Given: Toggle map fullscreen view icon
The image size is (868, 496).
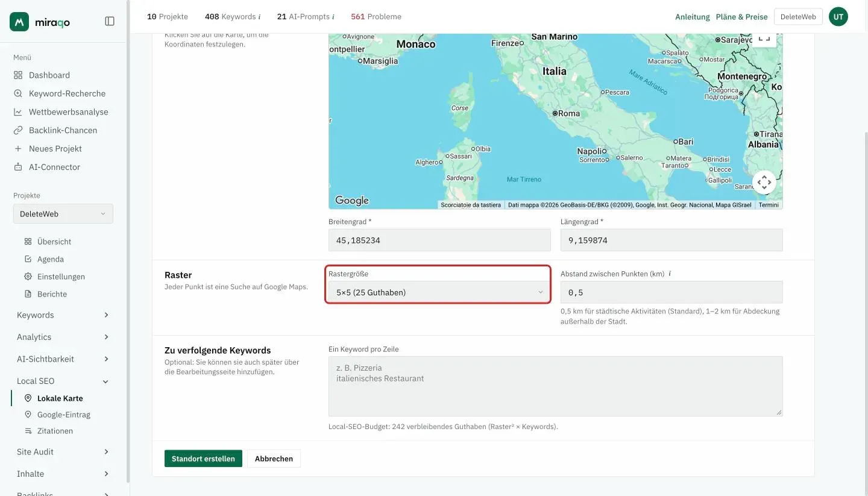Looking at the screenshot, I should [764, 38].
